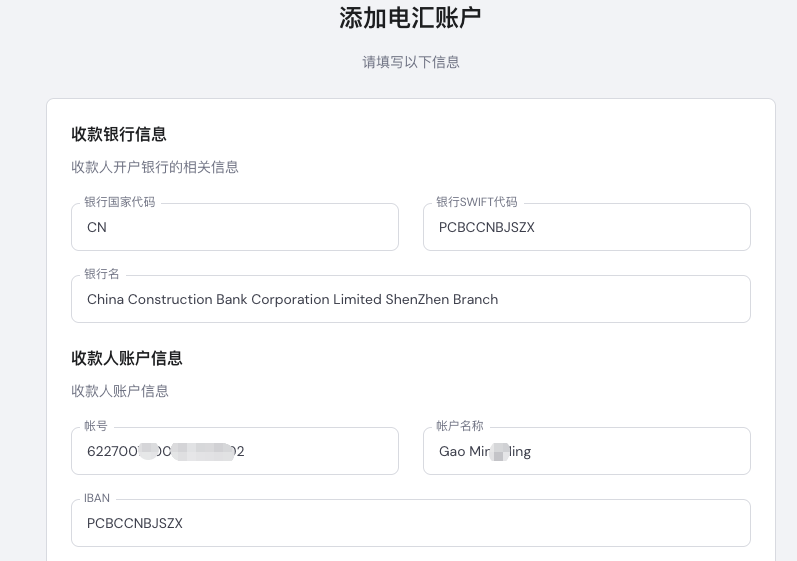
Task: Click the 银行SWIFT代码 floating label
Action: [x=476, y=202]
